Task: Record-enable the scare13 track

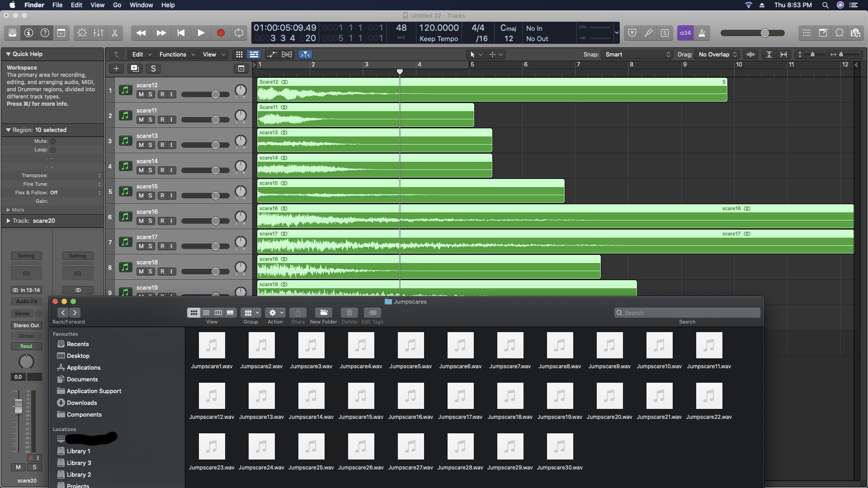Action: (162, 145)
